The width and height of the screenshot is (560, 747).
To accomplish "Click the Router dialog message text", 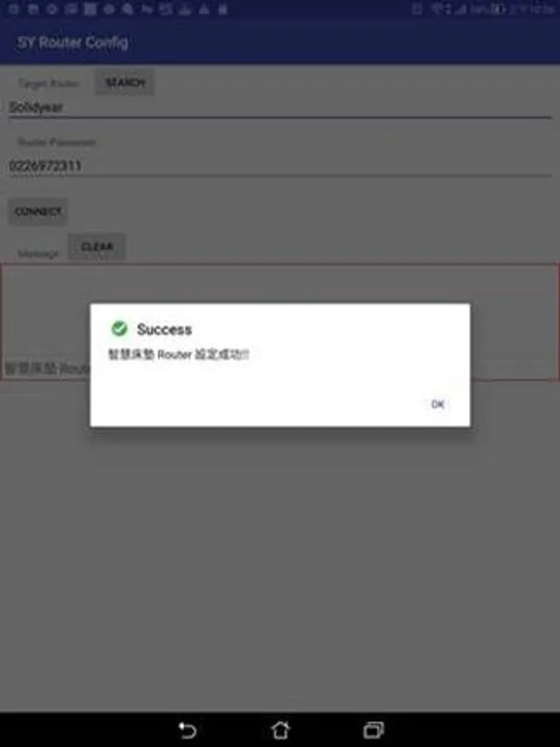I will (x=178, y=354).
